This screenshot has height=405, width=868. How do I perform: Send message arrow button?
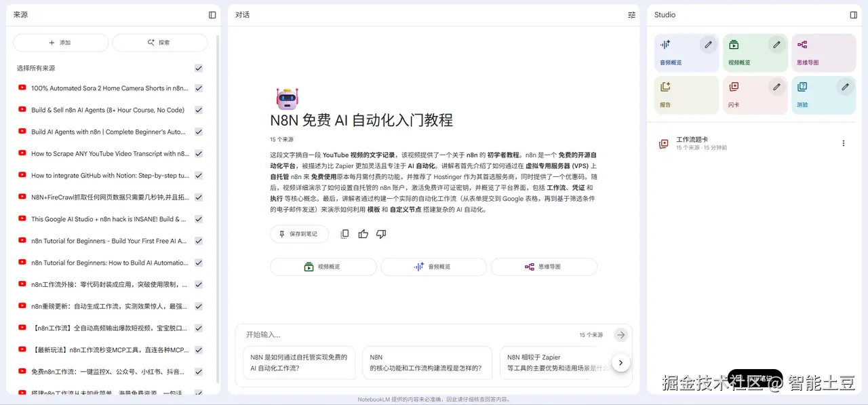pyautogui.click(x=620, y=334)
